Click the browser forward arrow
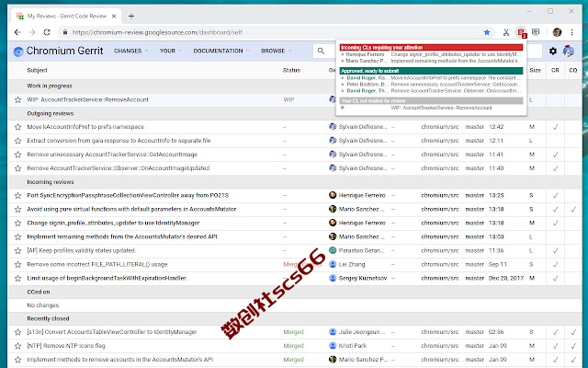The height and width of the screenshot is (368, 588). (32, 32)
